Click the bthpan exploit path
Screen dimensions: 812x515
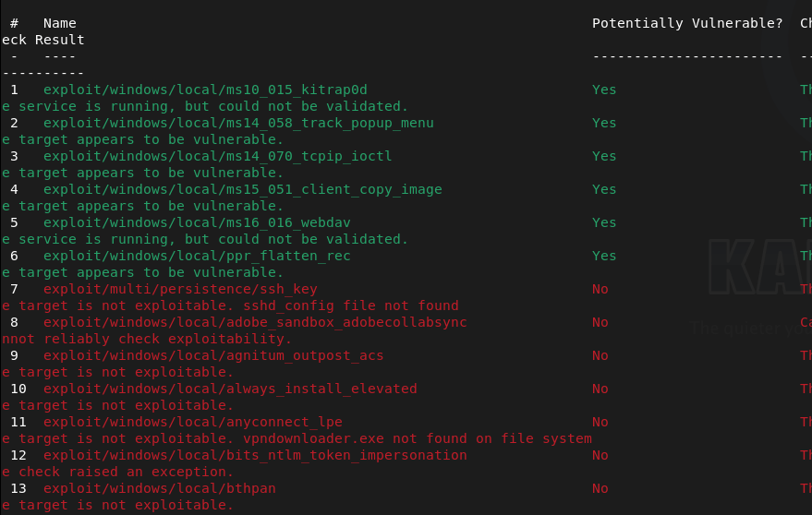[x=159, y=488]
